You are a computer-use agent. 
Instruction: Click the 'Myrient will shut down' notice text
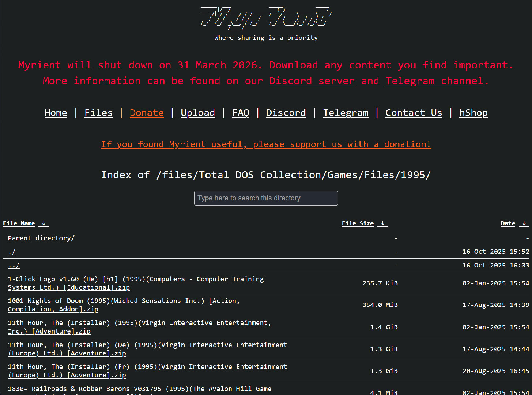click(x=266, y=73)
